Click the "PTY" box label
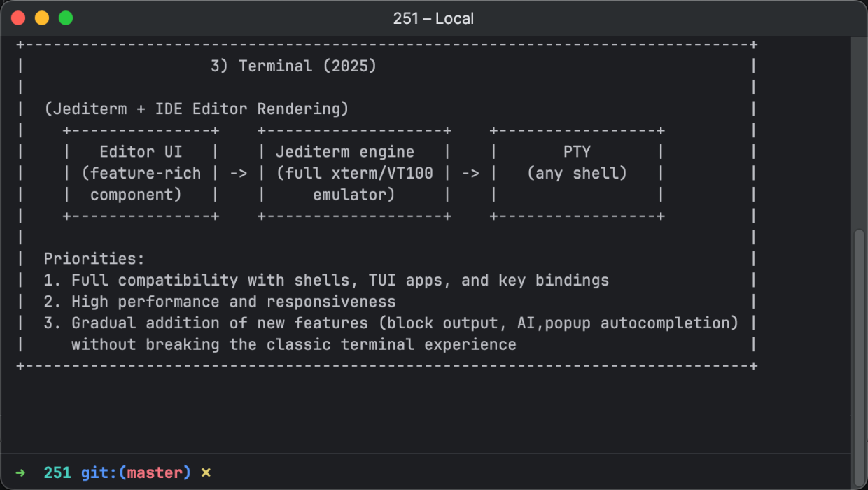 [577, 152]
